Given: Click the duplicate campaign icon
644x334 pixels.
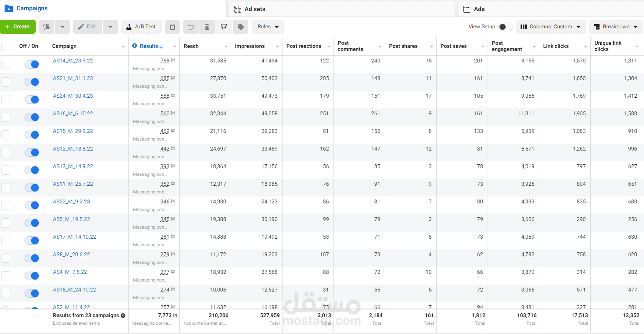Looking at the screenshot, I should coord(47,27).
